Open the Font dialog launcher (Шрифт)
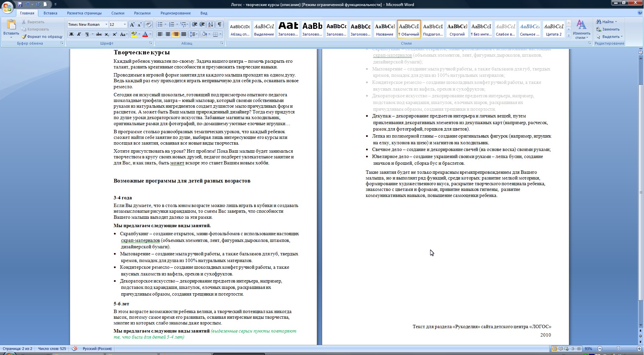644x355 pixels. point(151,43)
